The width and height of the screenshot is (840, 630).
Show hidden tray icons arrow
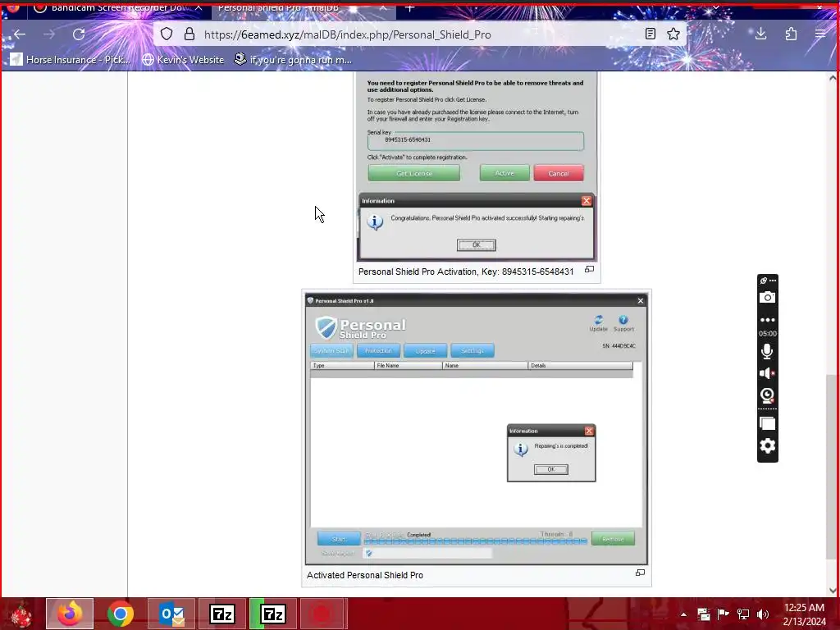coord(683,614)
